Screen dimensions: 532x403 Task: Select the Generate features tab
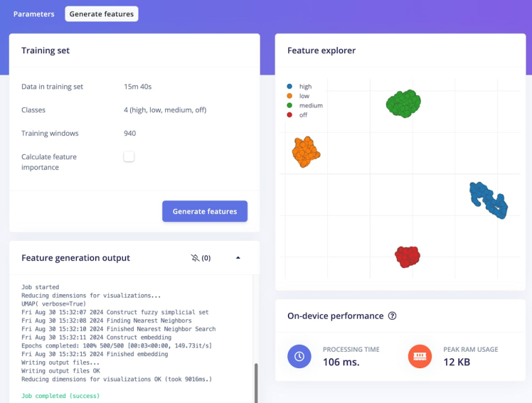[x=102, y=14]
